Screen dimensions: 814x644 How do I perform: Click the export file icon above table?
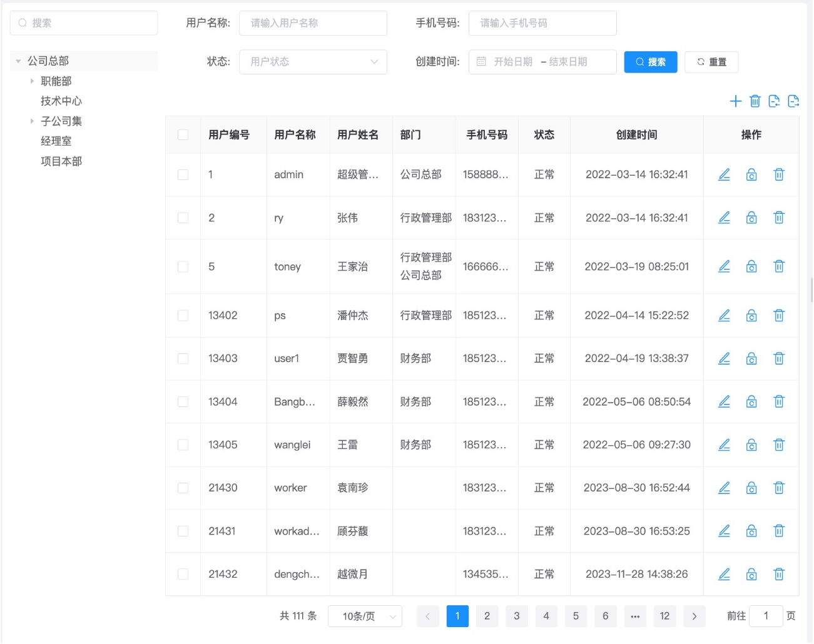(793, 101)
